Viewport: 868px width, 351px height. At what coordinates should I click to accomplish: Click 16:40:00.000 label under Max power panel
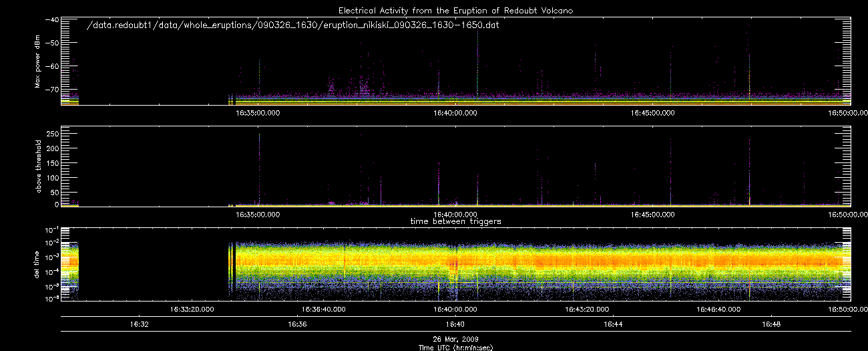coord(455,113)
